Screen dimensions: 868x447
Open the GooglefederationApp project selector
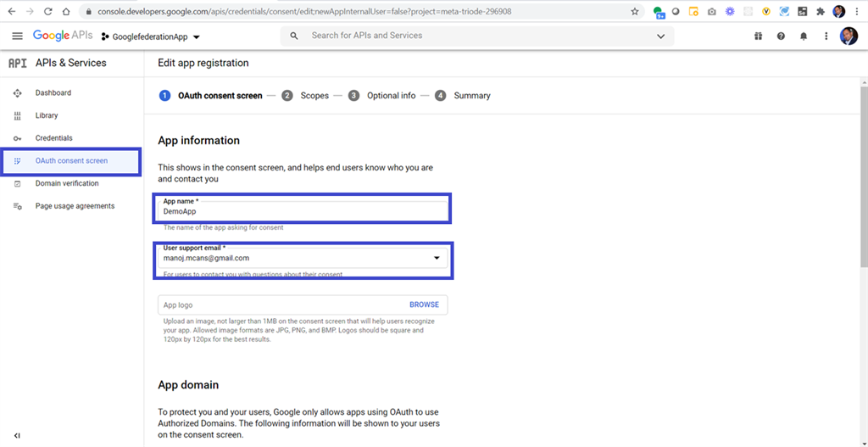pos(150,37)
